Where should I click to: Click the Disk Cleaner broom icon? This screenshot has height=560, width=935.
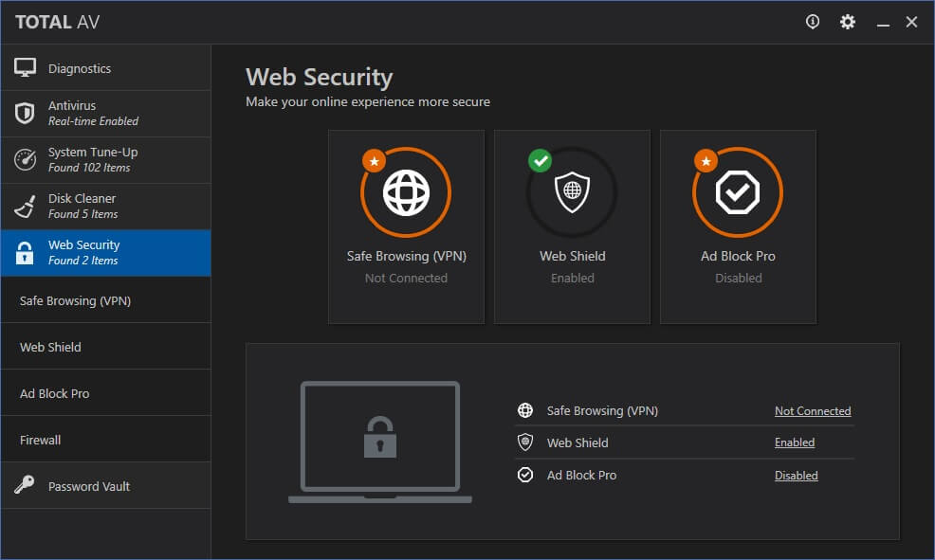25,207
